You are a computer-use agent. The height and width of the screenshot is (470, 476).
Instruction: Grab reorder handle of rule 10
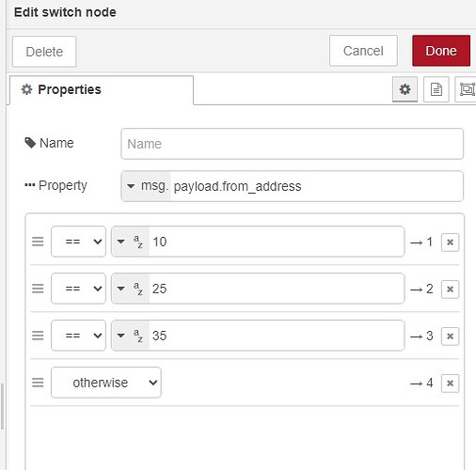pos(38,242)
